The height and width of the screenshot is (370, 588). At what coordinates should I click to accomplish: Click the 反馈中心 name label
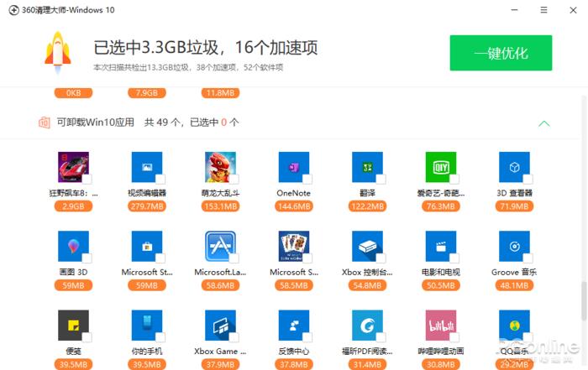click(294, 352)
